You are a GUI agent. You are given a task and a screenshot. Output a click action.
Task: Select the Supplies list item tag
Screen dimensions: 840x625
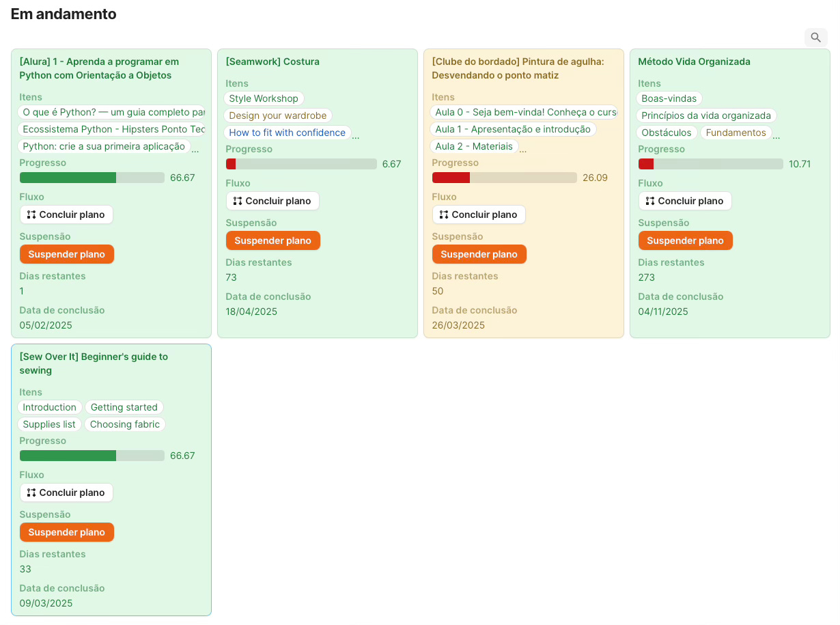point(49,424)
